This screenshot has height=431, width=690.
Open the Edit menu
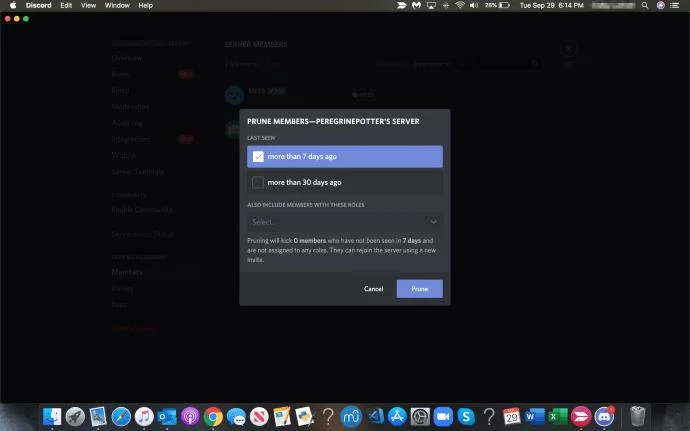click(66, 5)
